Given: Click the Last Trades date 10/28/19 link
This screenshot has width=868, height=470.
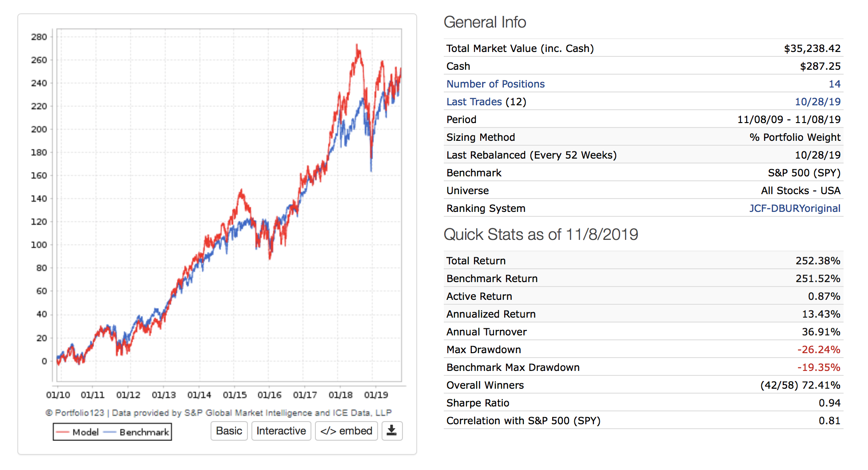Looking at the screenshot, I should tap(817, 102).
